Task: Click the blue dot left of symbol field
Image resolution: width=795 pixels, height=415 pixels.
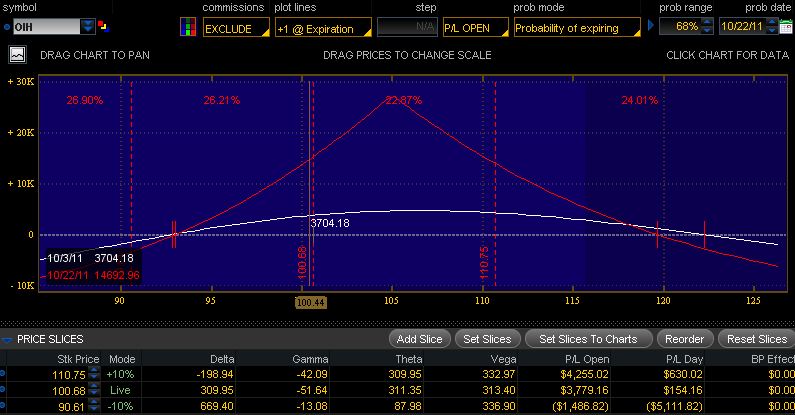Action: (7, 27)
